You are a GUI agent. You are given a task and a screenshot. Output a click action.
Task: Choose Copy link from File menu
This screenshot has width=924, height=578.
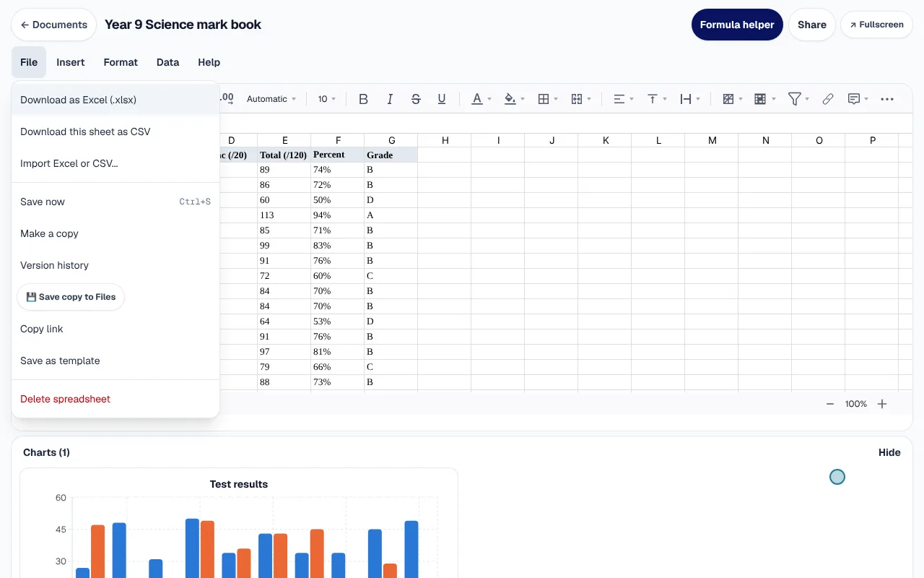[x=115, y=329]
